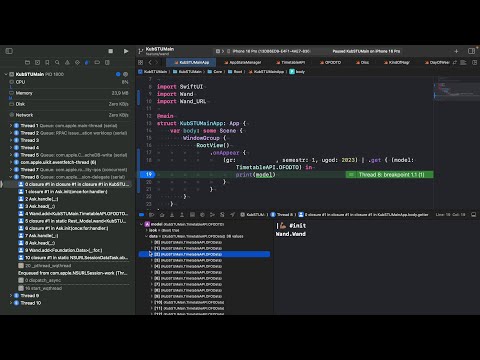This screenshot has height=360, width=480.
Task: Open the Network gauge report
Action: tap(68, 115)
